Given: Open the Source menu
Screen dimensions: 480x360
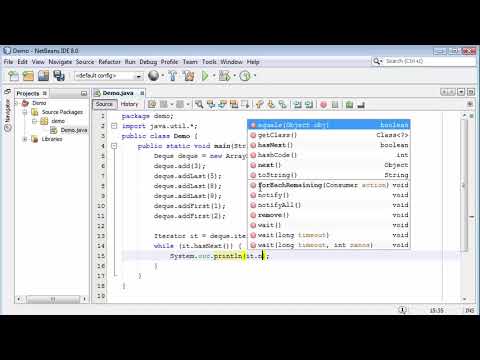Looking at the screenshot, I should point(85,62).
